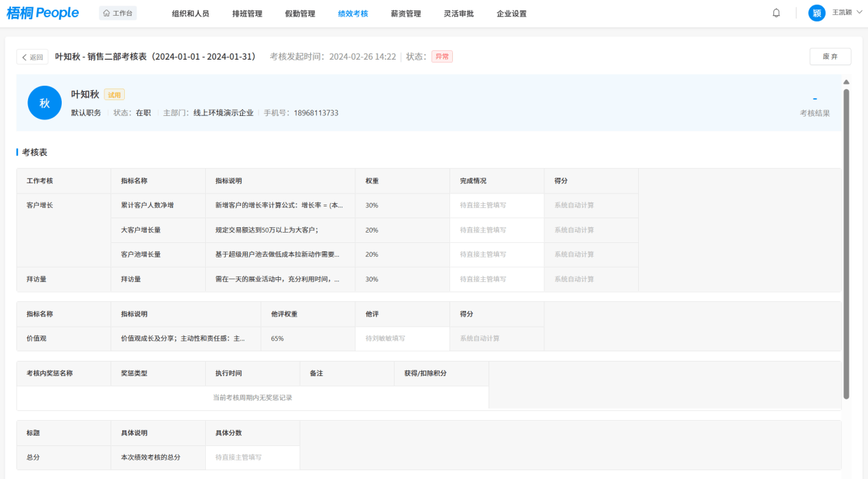Screen dimensions: 868x479
Task: Open the 薪资管理 menu
Action: (x=406, y=14)
